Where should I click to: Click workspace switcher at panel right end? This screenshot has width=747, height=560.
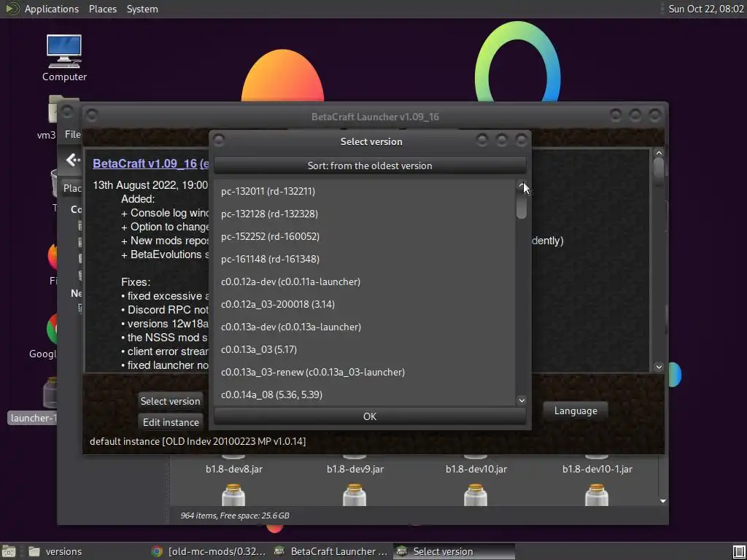point(738,551)
